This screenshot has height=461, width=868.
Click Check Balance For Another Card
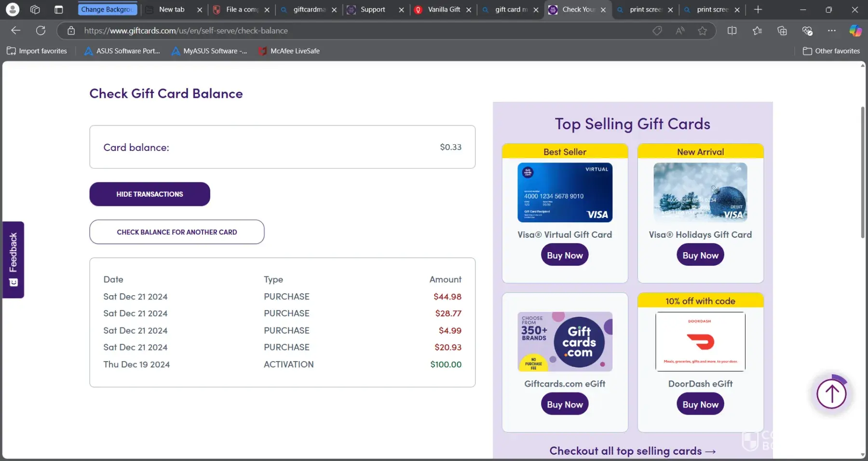point(176,232)
